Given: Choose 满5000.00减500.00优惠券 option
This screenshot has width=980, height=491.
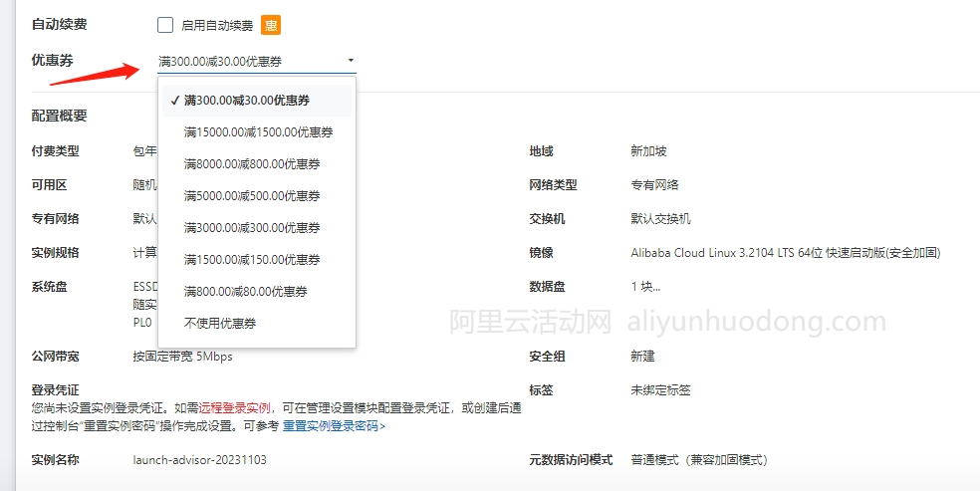Looking at the screenshot, I should [257, 196].
